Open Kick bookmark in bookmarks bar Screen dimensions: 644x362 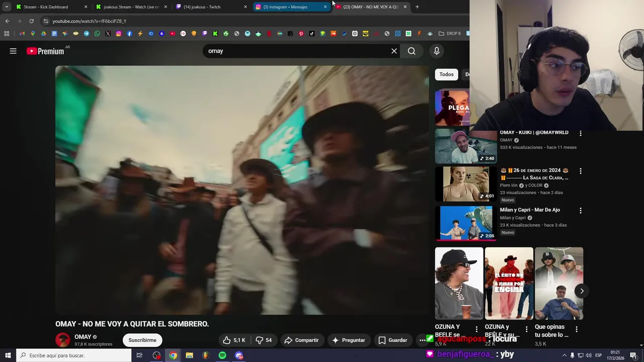click(215, 34)
